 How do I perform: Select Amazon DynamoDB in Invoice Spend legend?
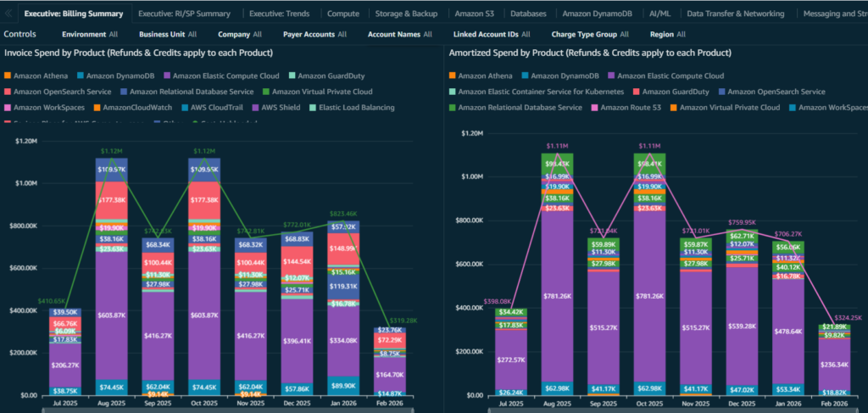point(115,75)
